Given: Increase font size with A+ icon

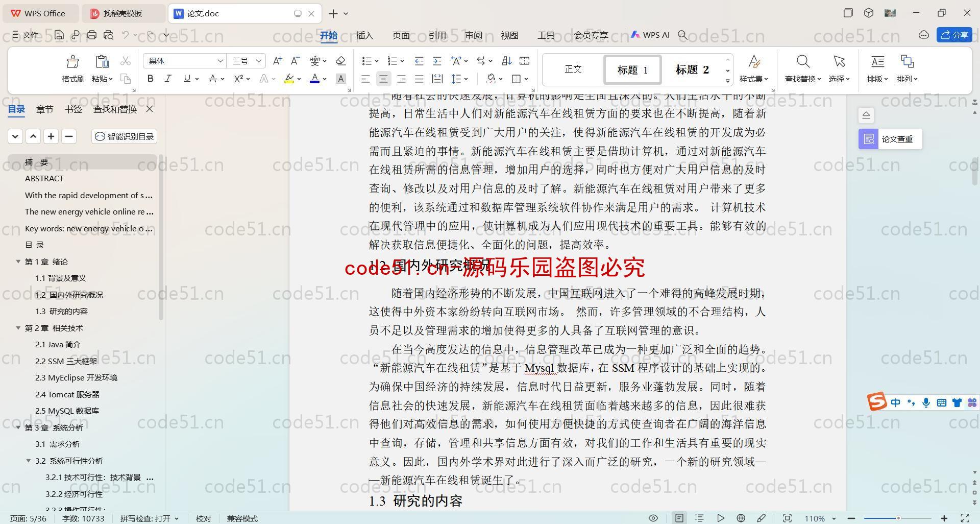Looking at the screenshot, I should tap(277, 61).
